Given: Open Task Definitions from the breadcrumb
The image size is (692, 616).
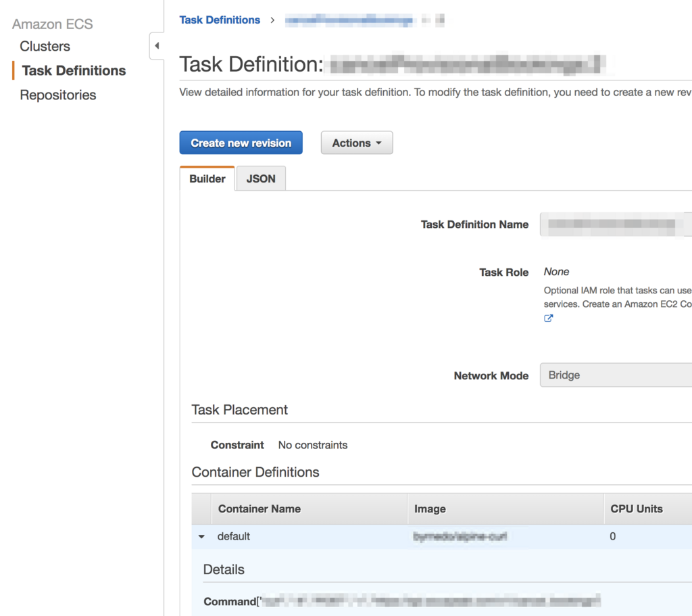Looking at the screenshot, I should [x=220, y=20].
